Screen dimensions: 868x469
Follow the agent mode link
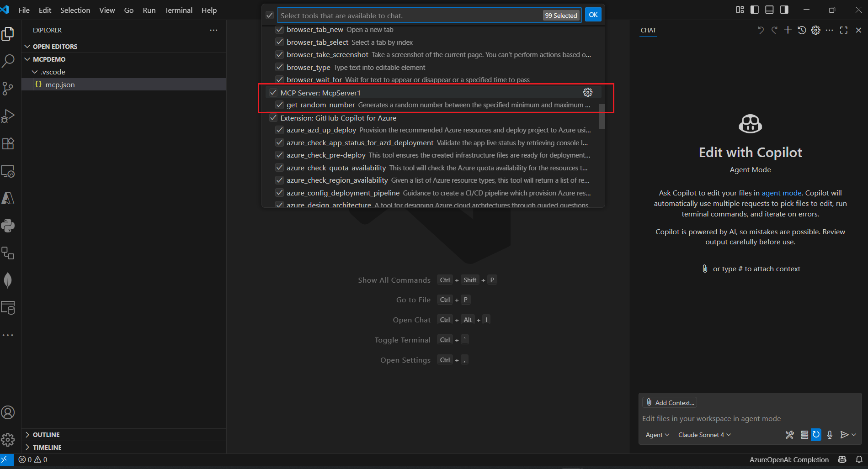781,193
